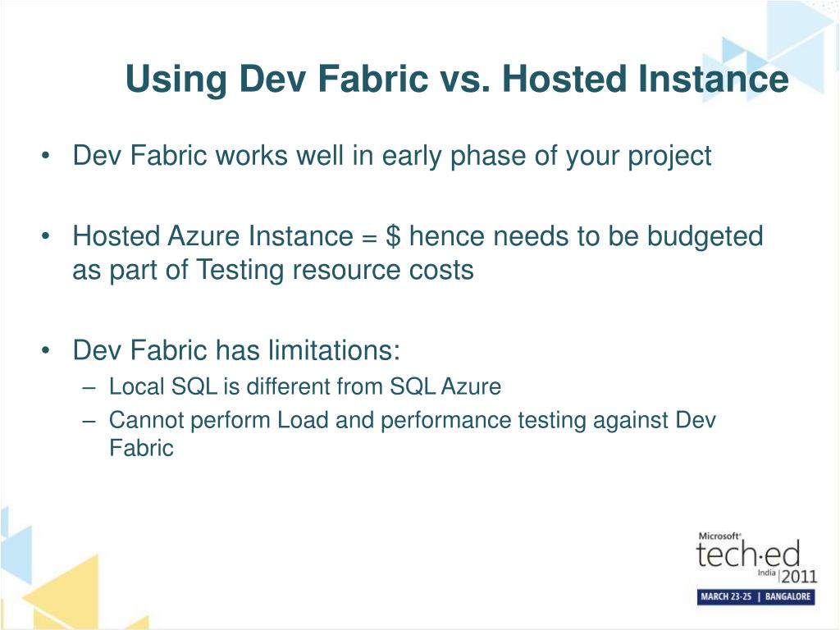Click the 'MARCH 23-25 | BANGALORE' banner
The width and height of the screenshot is (840, 630).
[756, 597]
